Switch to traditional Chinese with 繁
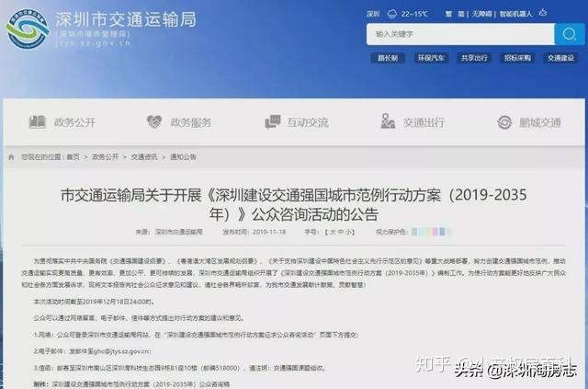 coord(448,15)
